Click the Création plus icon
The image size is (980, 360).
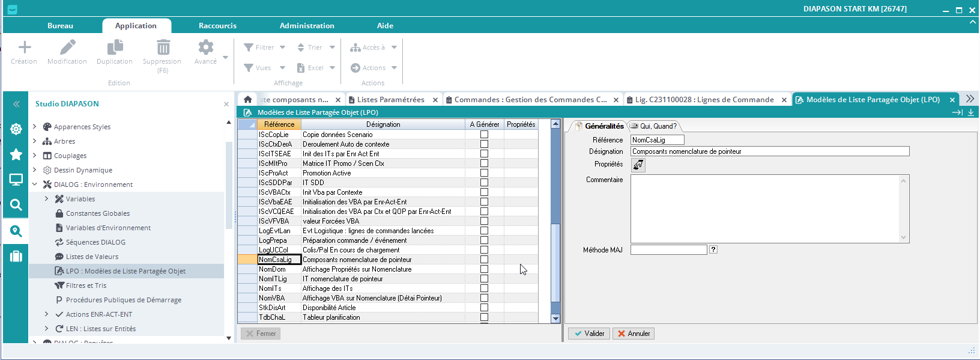[x=24, y=47]
